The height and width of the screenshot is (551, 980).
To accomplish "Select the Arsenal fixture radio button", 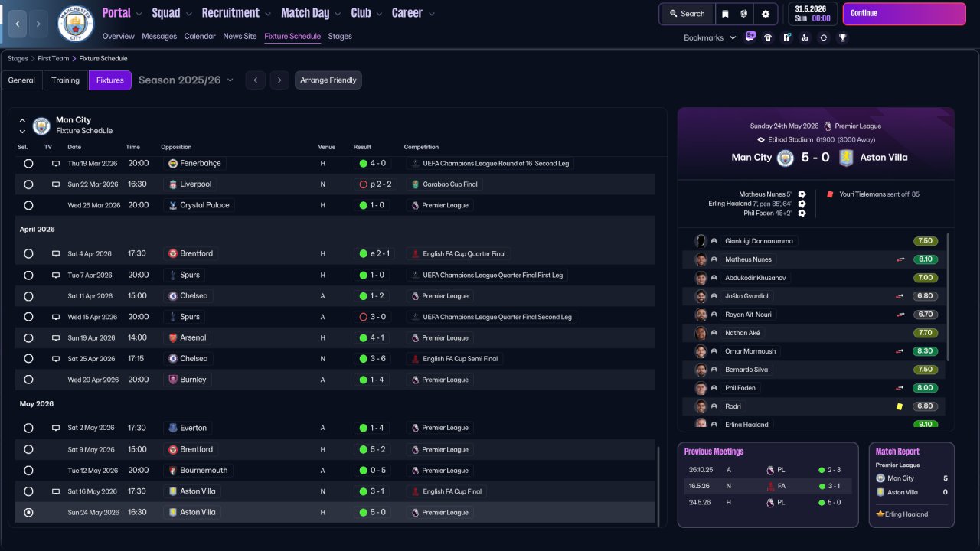I will pos(28,337).
